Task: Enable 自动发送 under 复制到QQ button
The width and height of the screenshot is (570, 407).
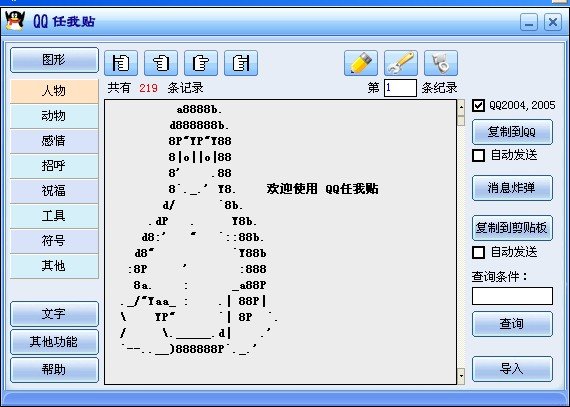Action: point(478,156)
